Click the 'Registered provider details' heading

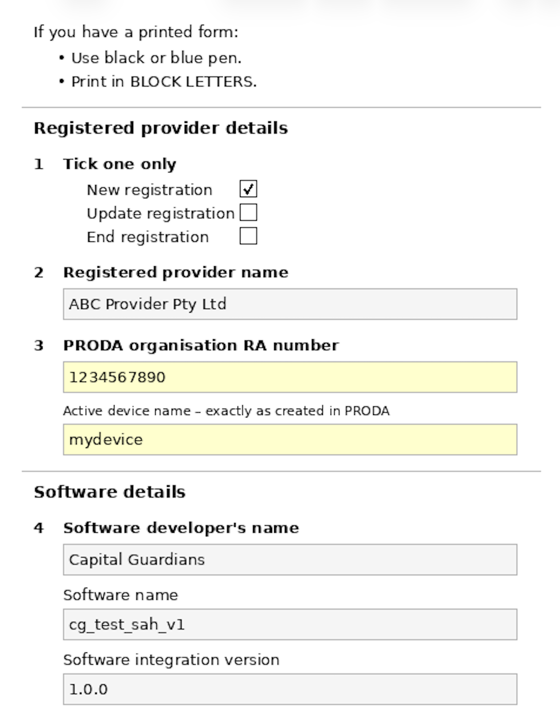pos(161,128)
